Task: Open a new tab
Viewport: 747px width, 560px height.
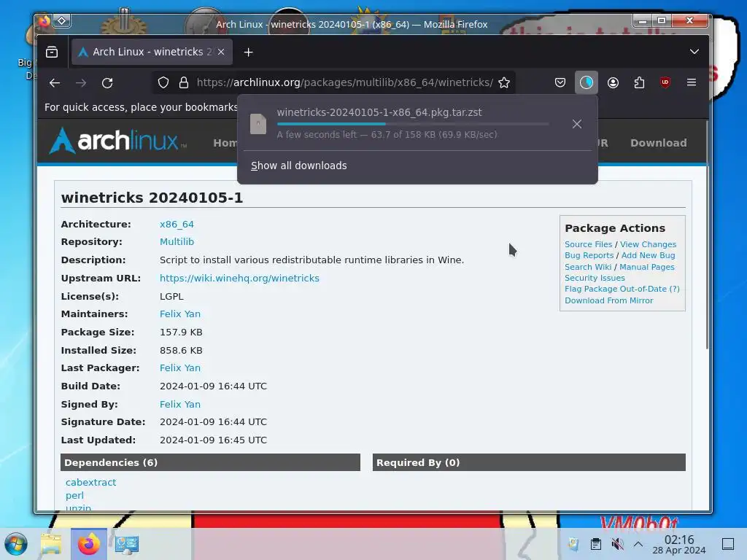Action: point(248,52)
